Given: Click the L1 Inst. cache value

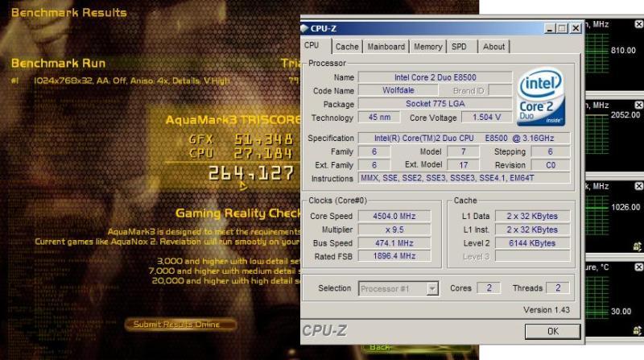Looking at the screenshot, I should 532,230.
